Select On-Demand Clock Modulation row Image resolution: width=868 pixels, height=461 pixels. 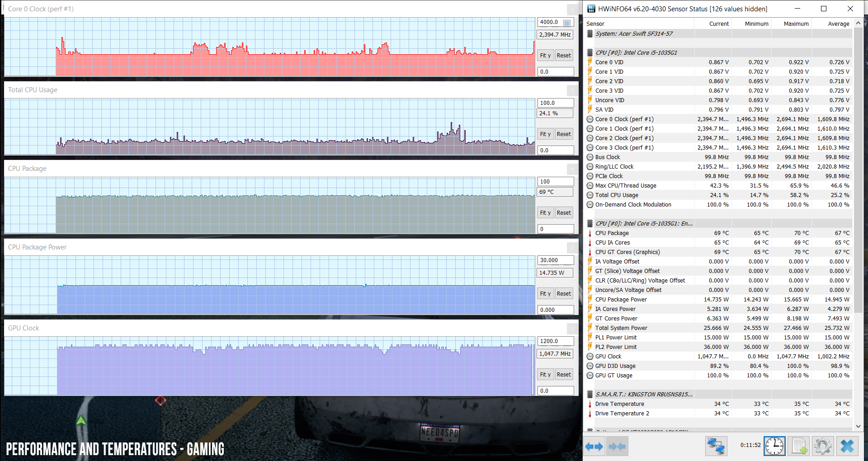[x=719, y=205]
